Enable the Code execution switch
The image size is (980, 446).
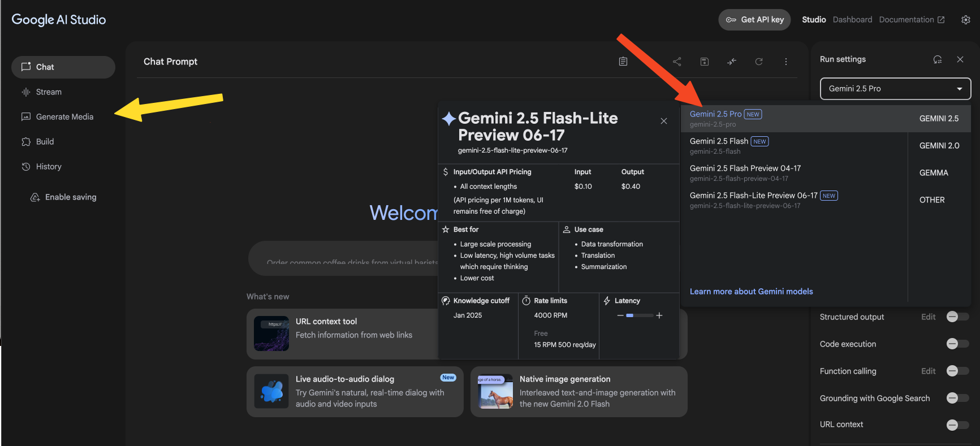point(958,344)
